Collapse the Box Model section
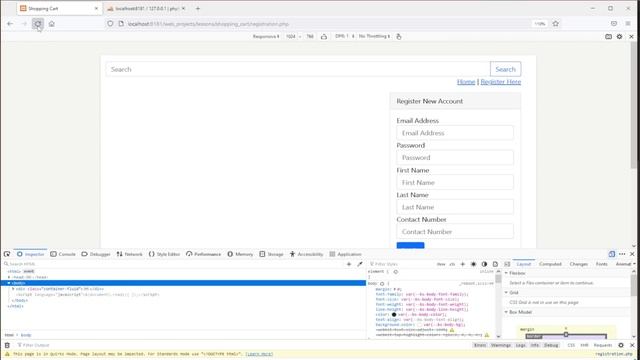 (506, 312)
